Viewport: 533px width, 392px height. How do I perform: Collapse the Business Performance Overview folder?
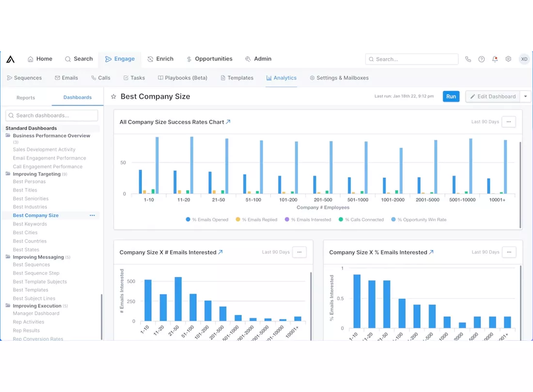click(8, 136)
